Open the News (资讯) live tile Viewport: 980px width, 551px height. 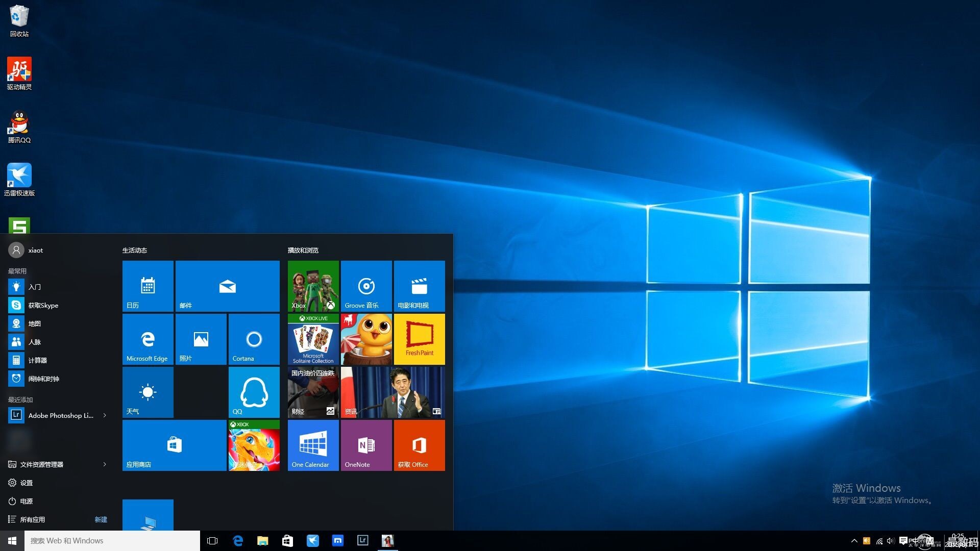click(393, 392)
